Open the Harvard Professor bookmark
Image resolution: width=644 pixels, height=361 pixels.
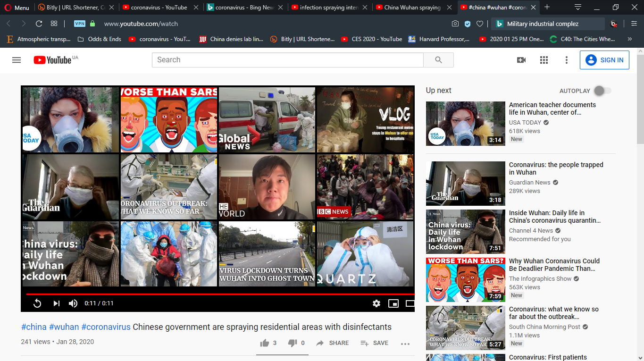(x=439, y=39)
